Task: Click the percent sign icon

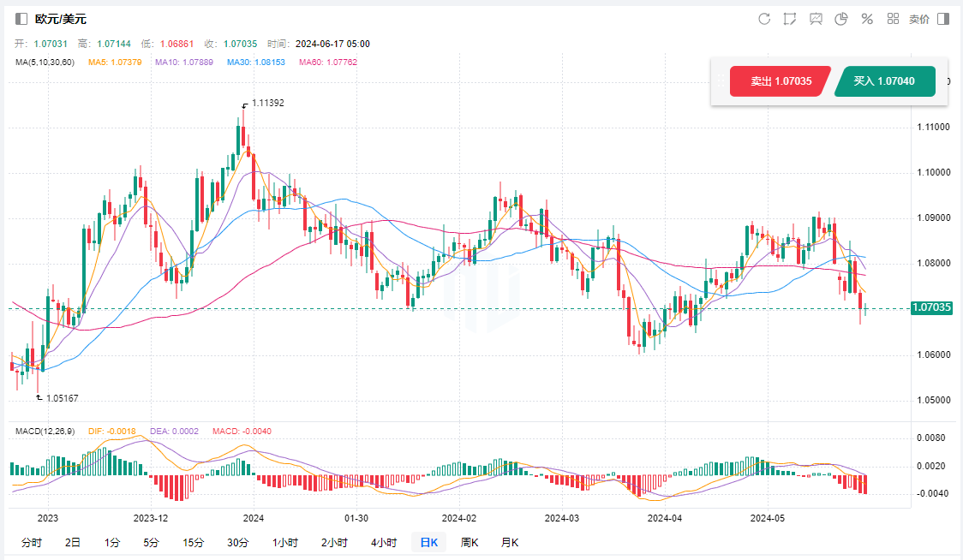Action: pyautogui.click(x=867, y=19)
